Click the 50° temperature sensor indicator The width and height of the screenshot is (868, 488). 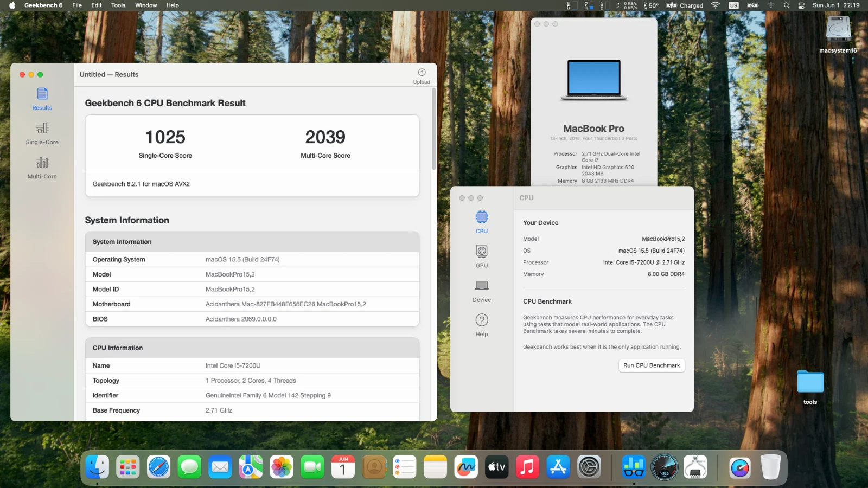click(651, 5)
